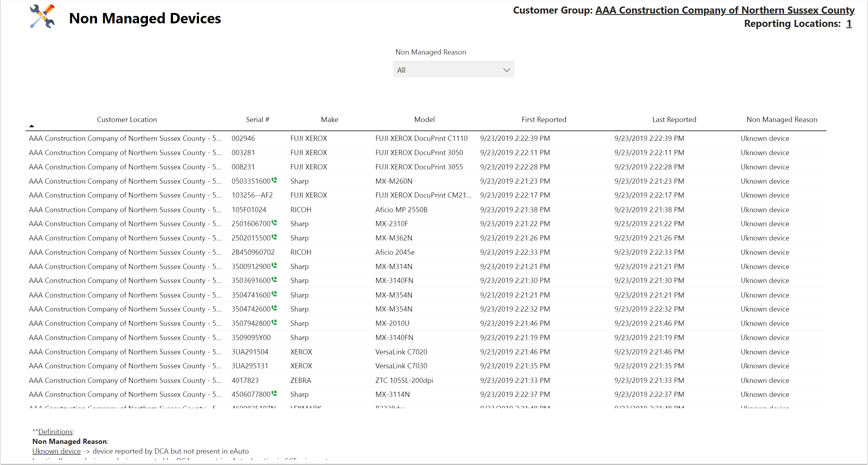Select serial number 008231 cell
The image size is (868, 465).
tap(243, 167)
